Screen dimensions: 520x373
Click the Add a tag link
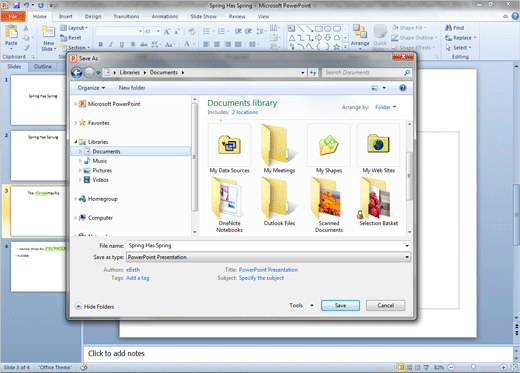pos(138,278)
